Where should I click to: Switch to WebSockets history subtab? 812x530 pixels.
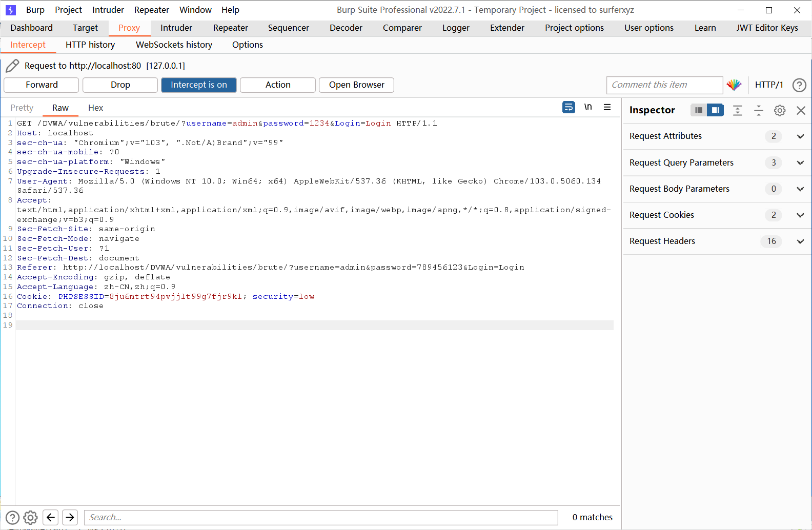click(174, 45)
